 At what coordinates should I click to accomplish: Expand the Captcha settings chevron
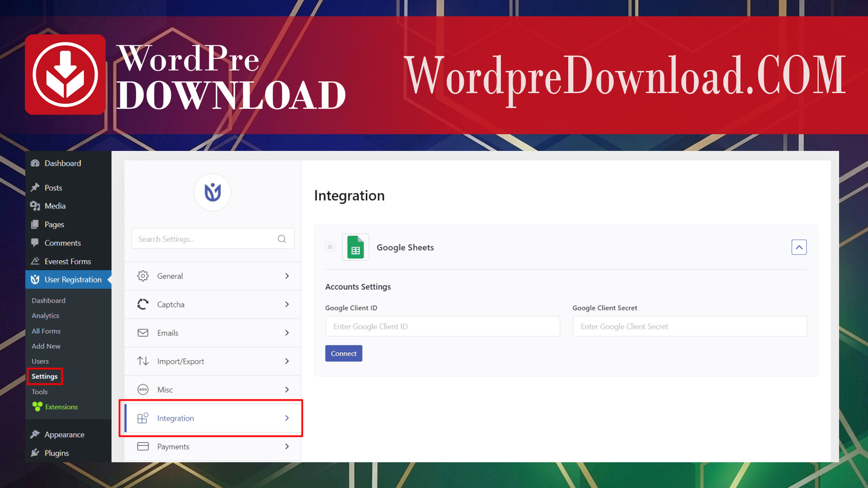click(x=287, y=305)
